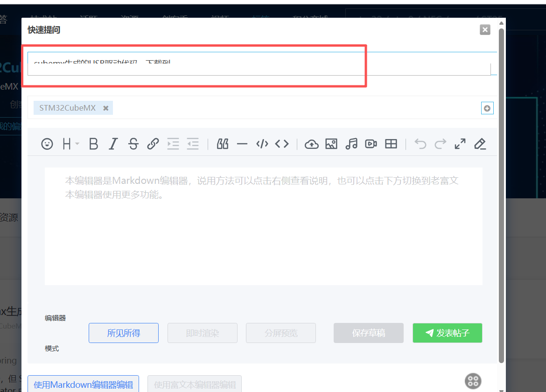This screenshot has width=546, height=392.
Task: Close the 快速提问 dialog
Action: point(485,29)
